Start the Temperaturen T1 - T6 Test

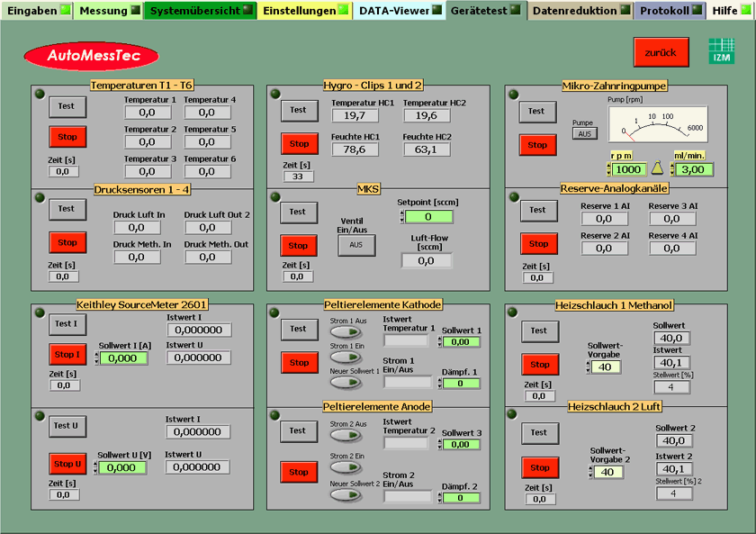pyautogui.click(x=67, y=106)
